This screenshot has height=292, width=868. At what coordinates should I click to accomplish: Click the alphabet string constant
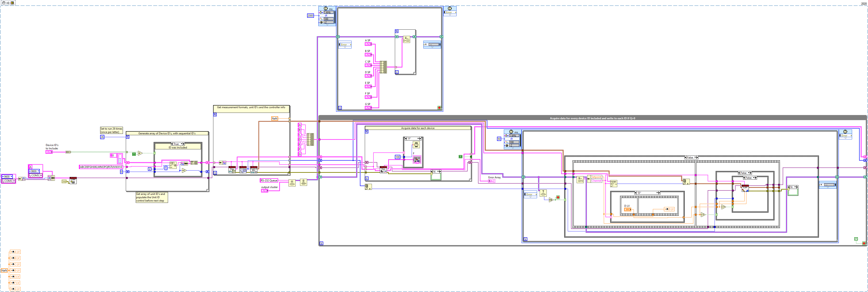(101, 167)
